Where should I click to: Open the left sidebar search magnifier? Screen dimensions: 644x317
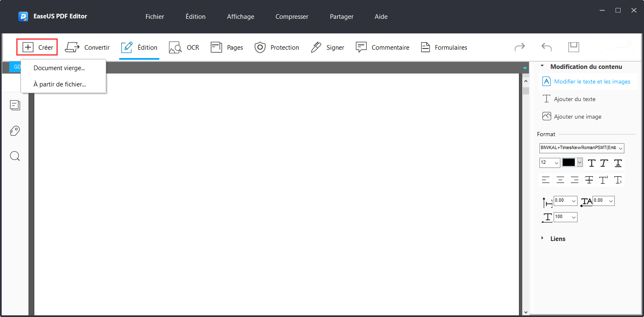pos(15,156)
